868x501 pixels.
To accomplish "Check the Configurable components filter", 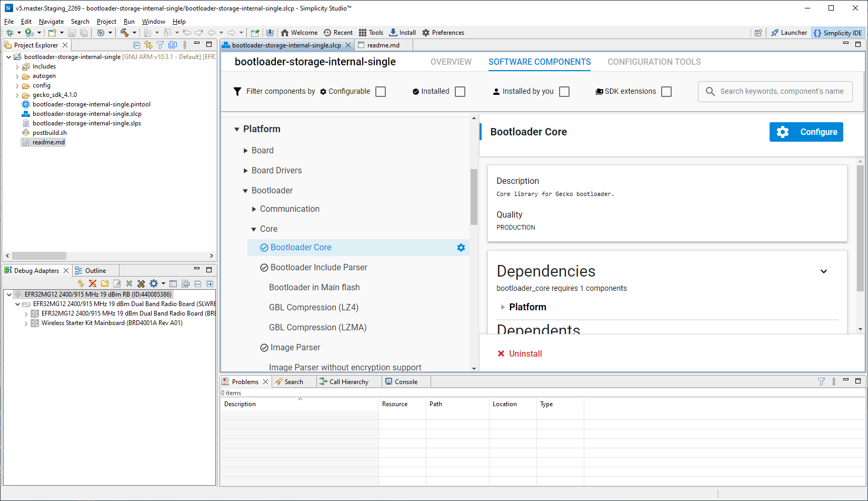I will 380,91.
